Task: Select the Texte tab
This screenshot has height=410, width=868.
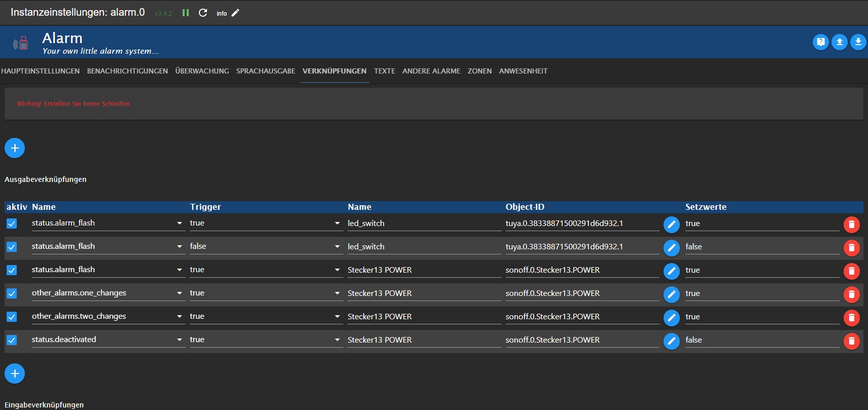Action: [x=385, y=71]
